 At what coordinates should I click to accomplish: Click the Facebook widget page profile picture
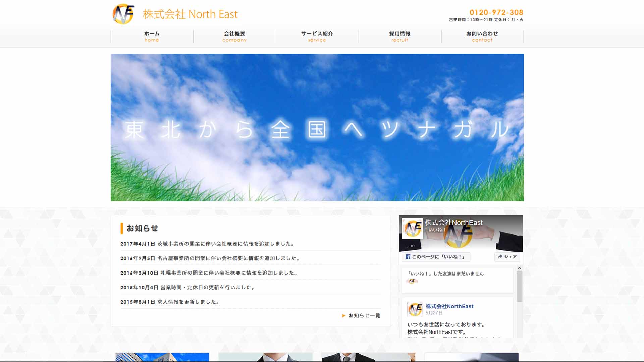coord(412,228)
